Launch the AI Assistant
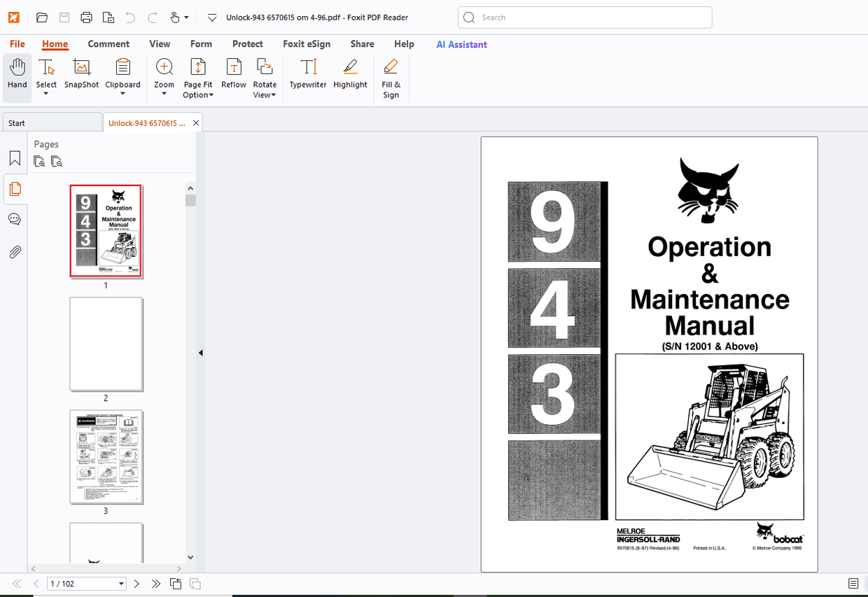This screenshot has height=597, width=868. pyautogui.click(x=461, y=44)
